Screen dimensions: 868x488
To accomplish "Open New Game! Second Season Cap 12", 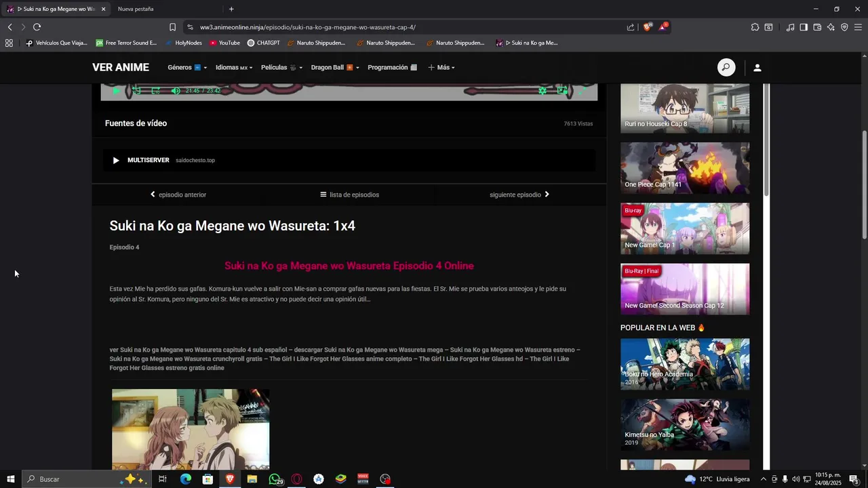I will pos(685,289).
